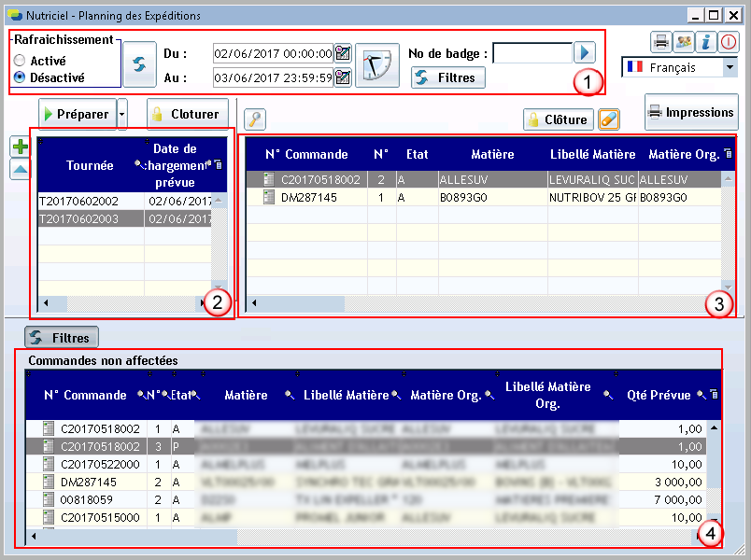Click the eraser icon next to Clôture
The image size is (751, 560).
coord(609,119)
